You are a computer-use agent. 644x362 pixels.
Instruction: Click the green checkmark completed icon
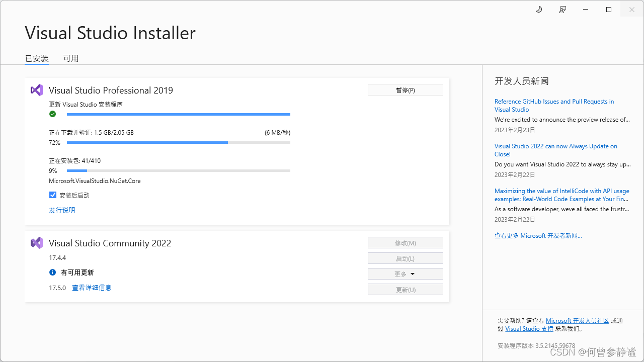pos(53,114)
